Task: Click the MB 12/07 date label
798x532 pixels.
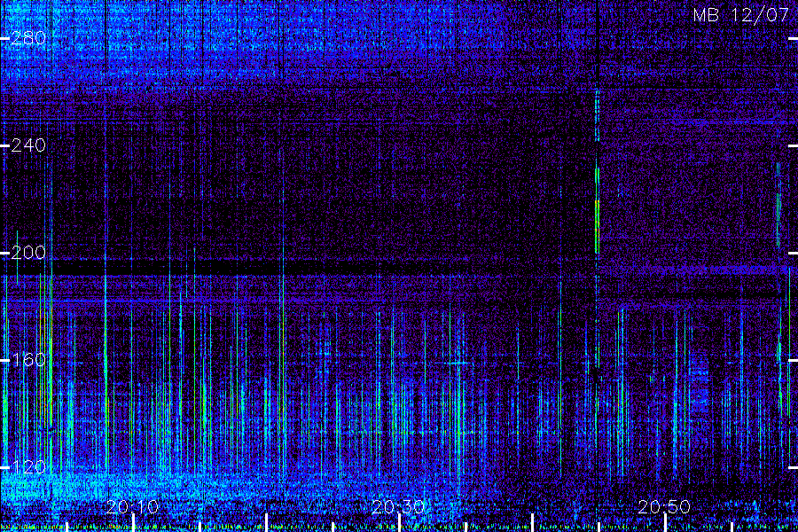Action: (x=741, y=15)
